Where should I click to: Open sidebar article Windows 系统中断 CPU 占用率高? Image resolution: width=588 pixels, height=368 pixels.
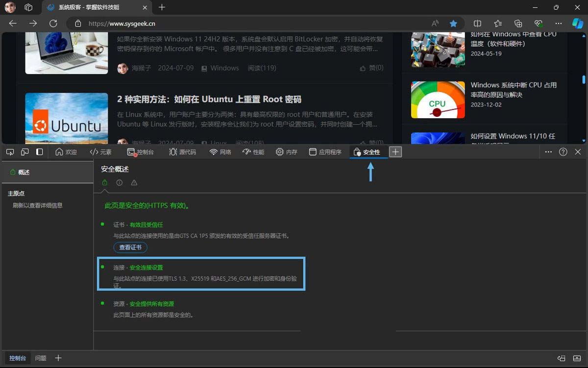pyautogui.click(x=514, y=90)
